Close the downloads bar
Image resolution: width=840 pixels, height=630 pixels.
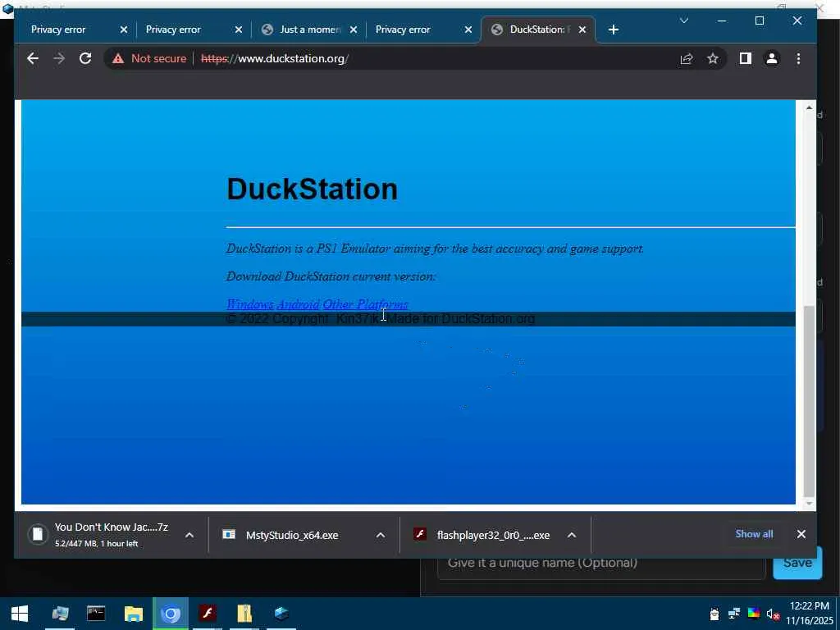point(801,534)
